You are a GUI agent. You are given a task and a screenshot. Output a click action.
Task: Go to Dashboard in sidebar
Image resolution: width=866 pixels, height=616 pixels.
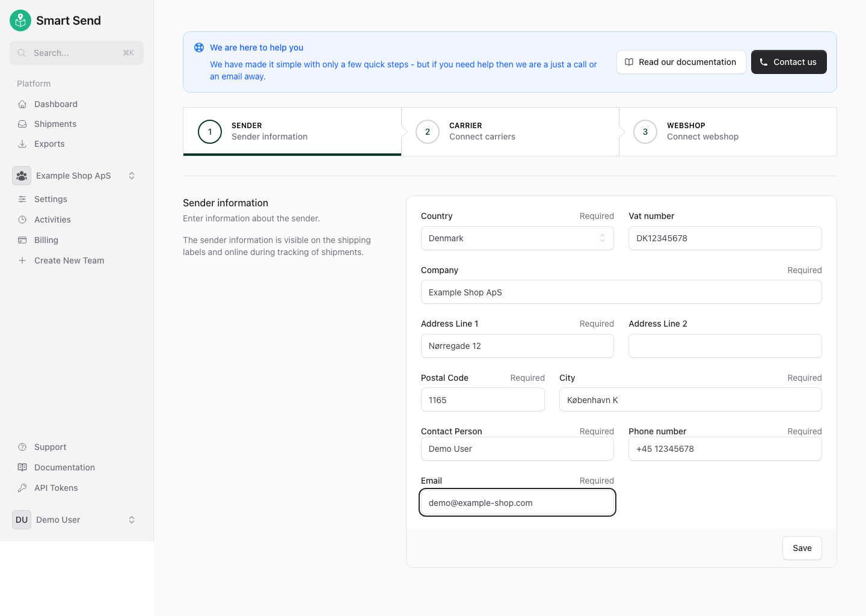pos(77,104)
